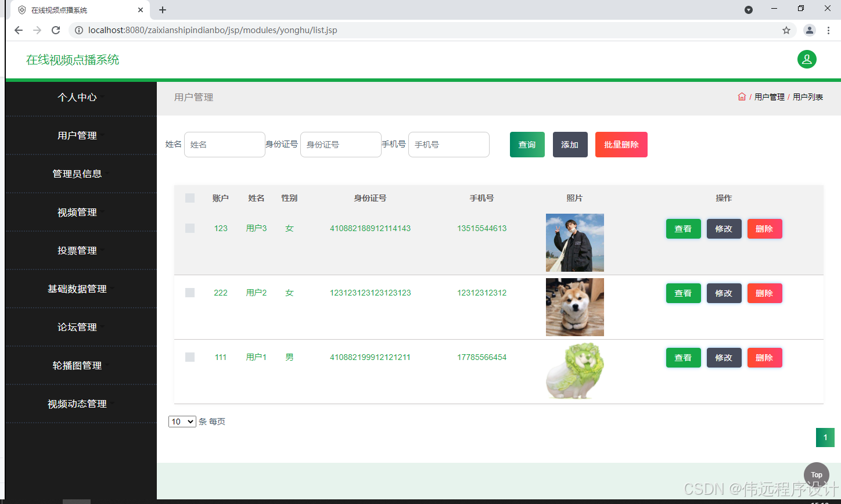
Task: Expand 投票管理 sidebar menu
Action: click(81, 251)
